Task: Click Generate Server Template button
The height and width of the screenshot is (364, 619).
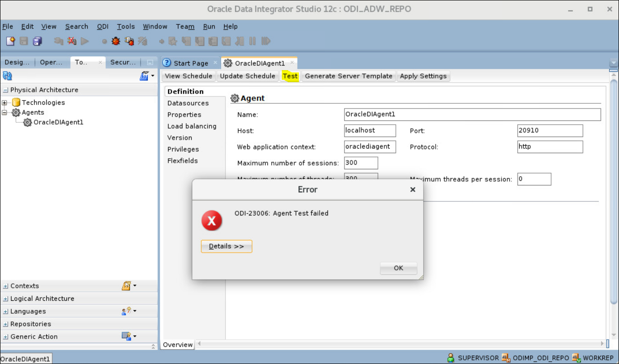Action: 349,76
